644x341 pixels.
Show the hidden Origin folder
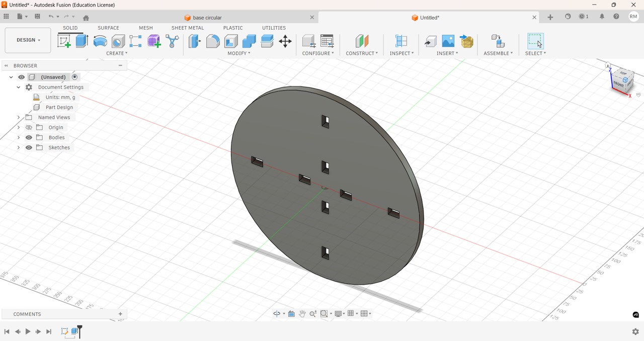tap(29, 127)
